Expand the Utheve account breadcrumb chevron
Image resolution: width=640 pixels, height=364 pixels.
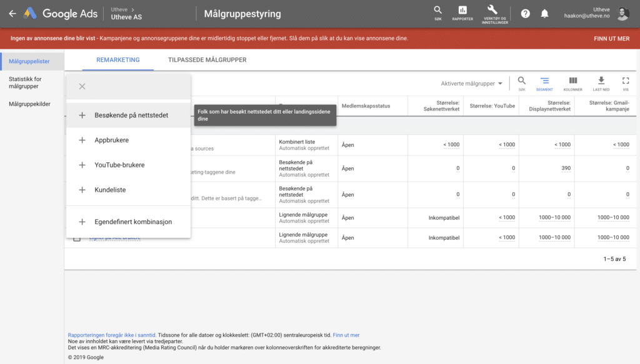click(x=132, y=9)
